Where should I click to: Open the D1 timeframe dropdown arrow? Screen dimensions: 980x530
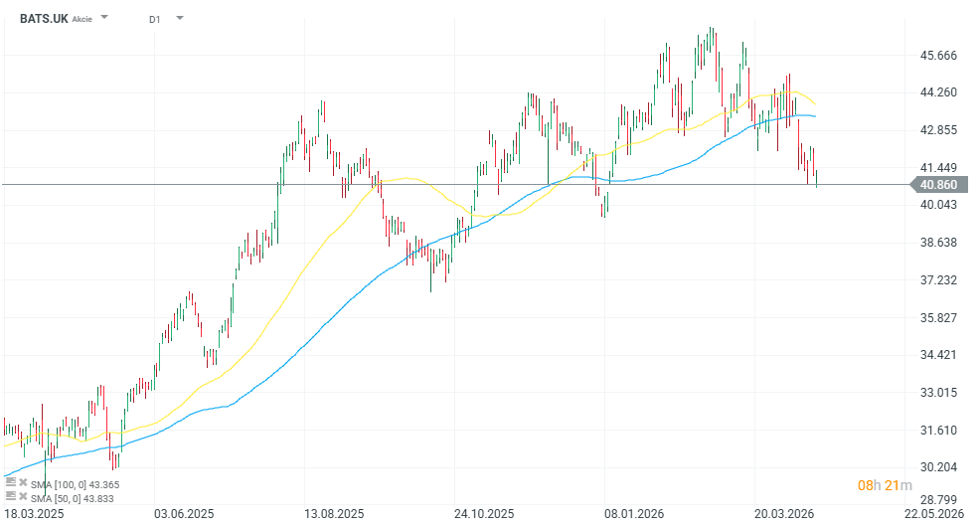pyautogui.click(x=179, y=18)
